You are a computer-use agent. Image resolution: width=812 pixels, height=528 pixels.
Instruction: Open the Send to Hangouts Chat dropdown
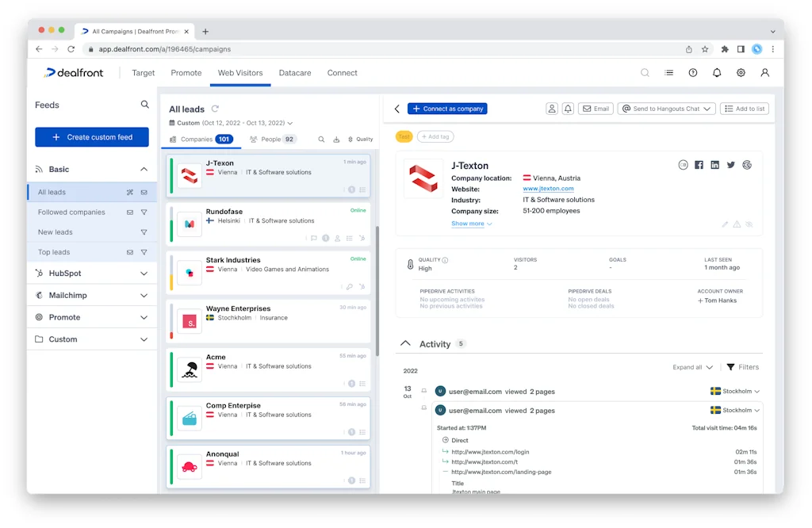(666, 109)
